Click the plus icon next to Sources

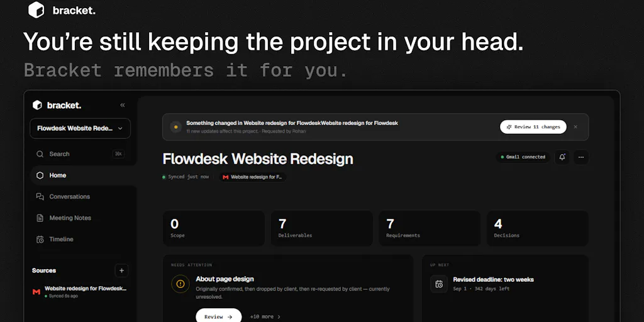(121, 270)
